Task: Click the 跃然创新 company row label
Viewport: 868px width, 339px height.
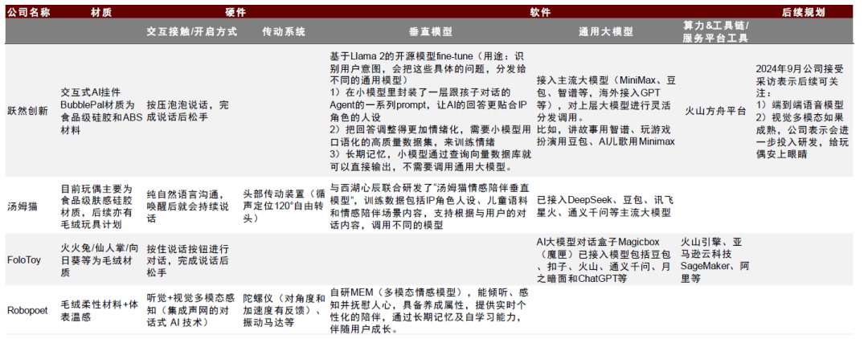Action: 28,111
